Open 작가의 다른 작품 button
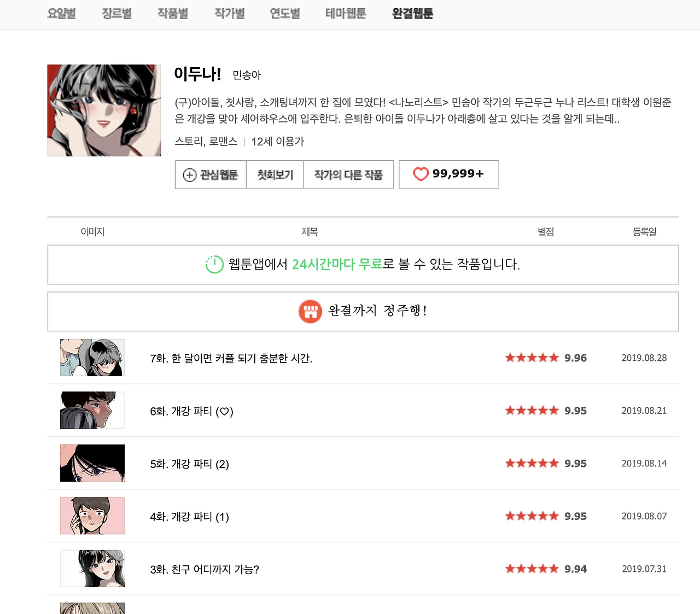 click(x=348, y=175)
